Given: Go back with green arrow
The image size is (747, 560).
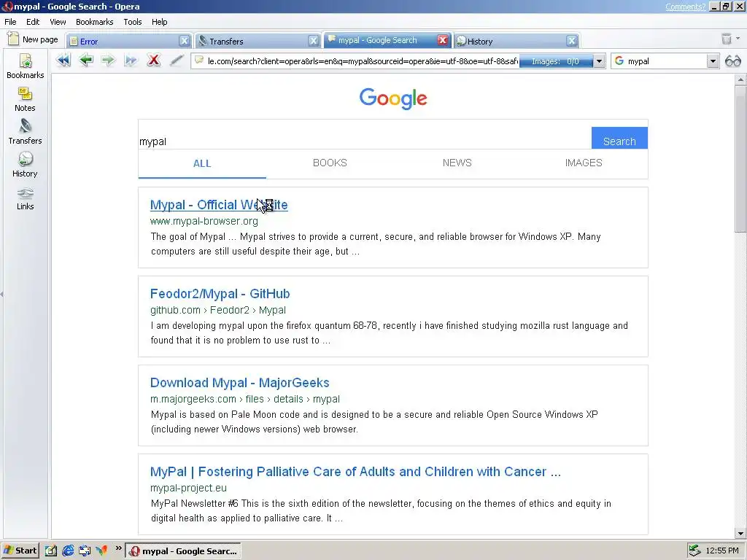Looking at the screenshot, I should click(x=86, y=61).
